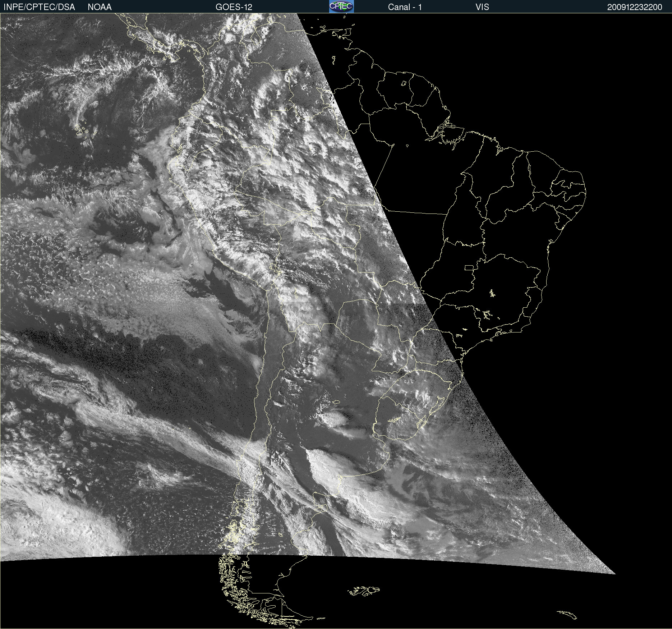The height and width of the screenshot is (629, 672).
Task: Click the GOES-12 satellite label
Action: pyautogui.click(x=234, y=7)
